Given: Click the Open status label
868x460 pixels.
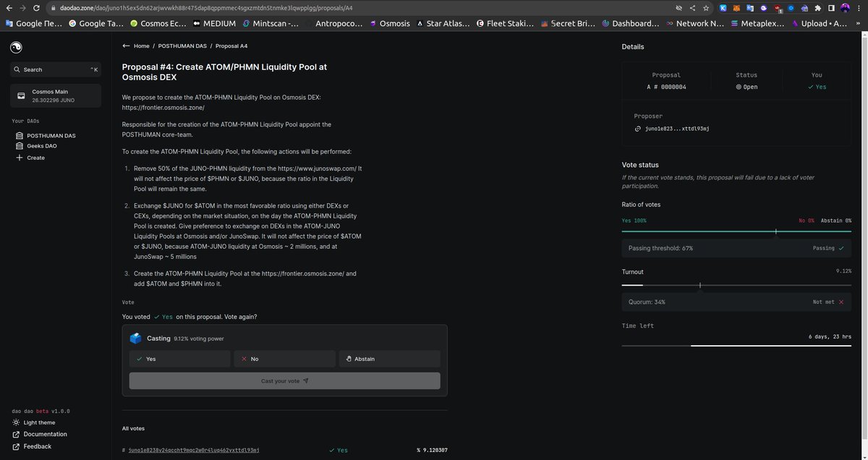Looking at the screenshot, I should (x=746, y=87).
